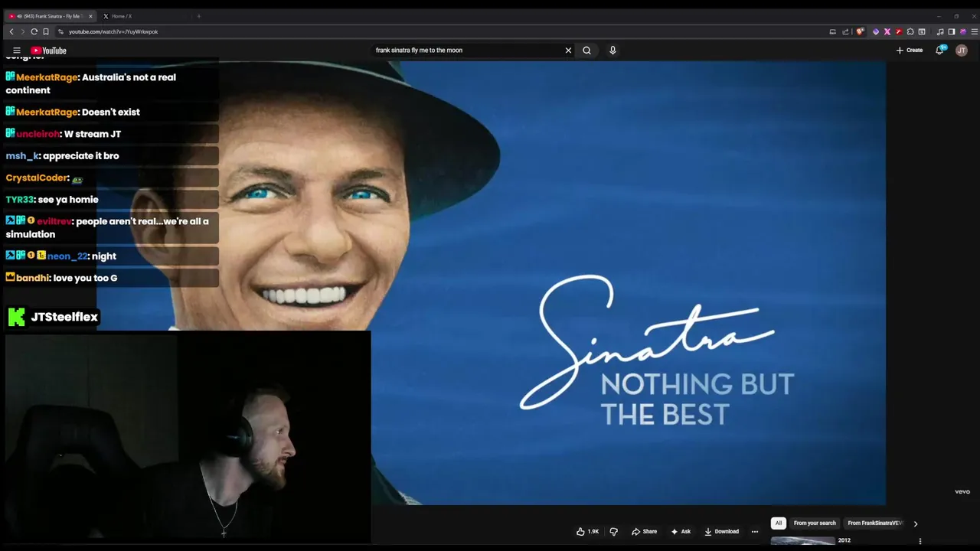Open the media control music-note icon
The height and width of the screenshot is (551, 980).
tap(940, 31)
